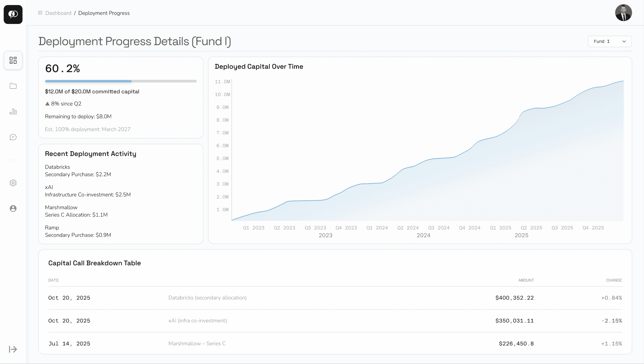Click the small breadcrumb dashboard icon

(40, 13)
